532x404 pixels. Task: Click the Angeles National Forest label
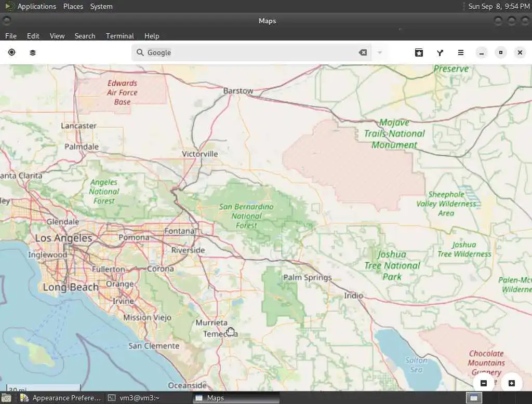[104, 192]
